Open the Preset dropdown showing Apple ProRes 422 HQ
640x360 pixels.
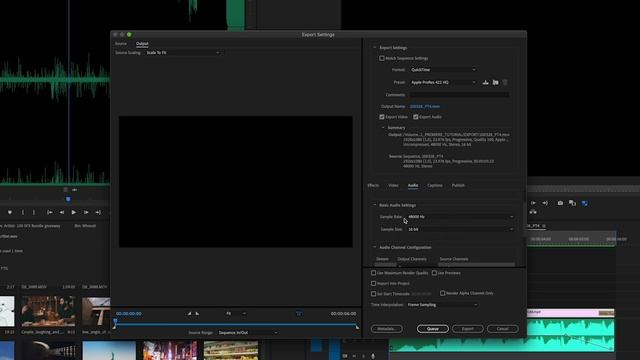pyautogui.click(x=443, y=82)
